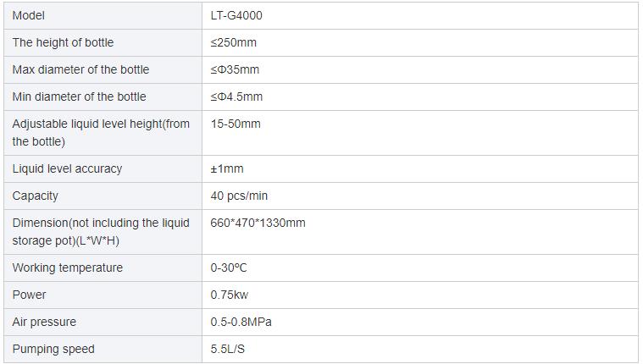Click 'Min diameter of the bottle' label
643x364 pixels.
coord(79,97)
